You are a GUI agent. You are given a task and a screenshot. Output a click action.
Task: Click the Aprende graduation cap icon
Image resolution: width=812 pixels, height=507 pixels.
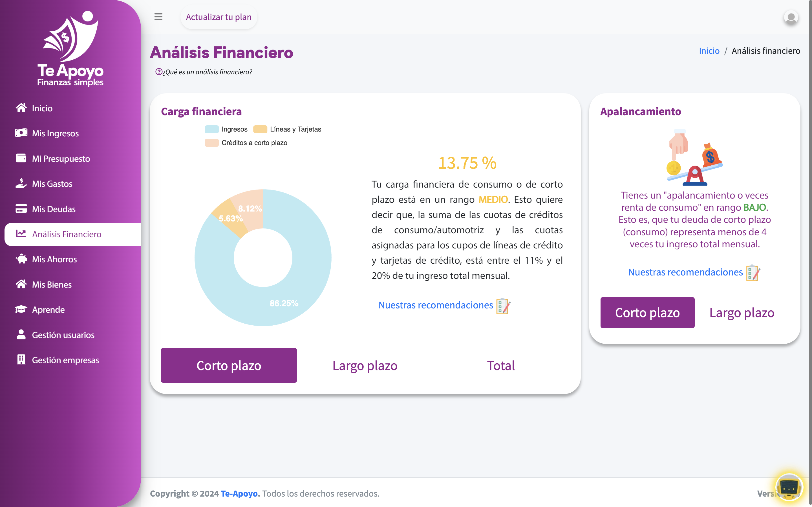[21, 309]
